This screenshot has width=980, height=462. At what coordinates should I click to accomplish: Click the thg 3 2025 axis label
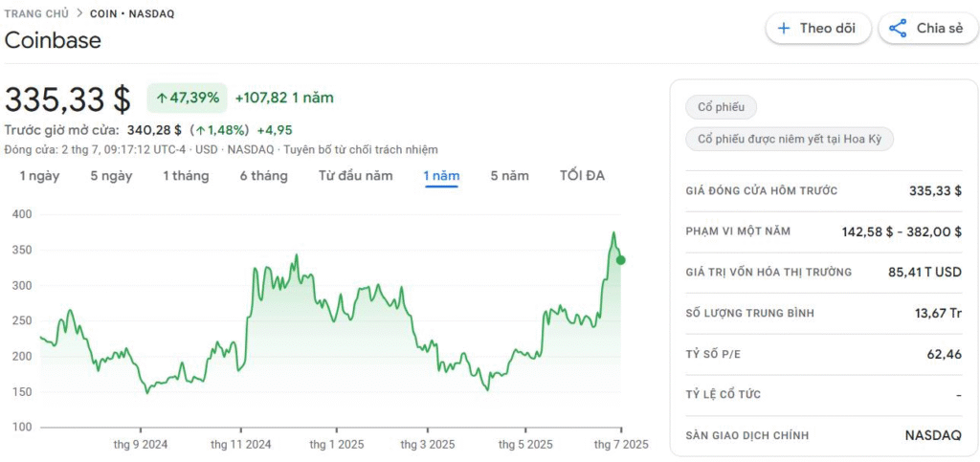[428, 445]
